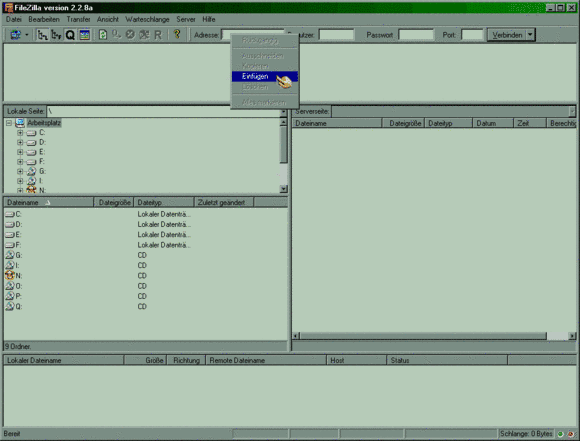Open the Ansicht menu
Screen dimensions: 580x441
point(108,19)
